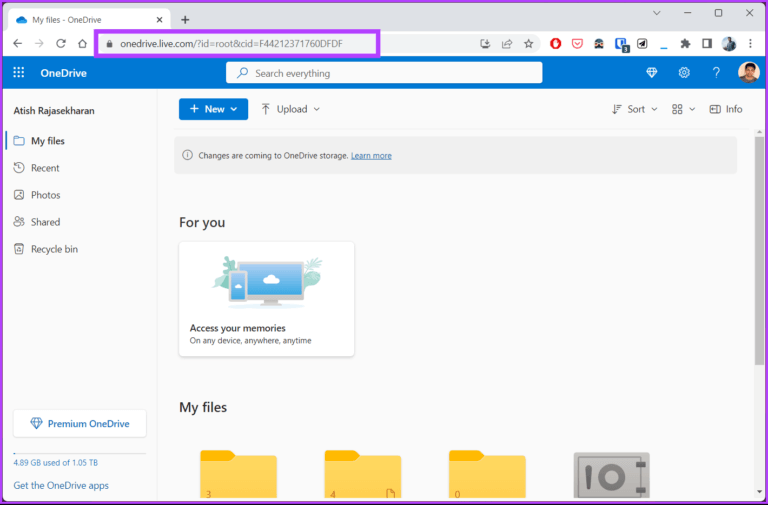
Task: Click the Learn more link
Action: 371,156
